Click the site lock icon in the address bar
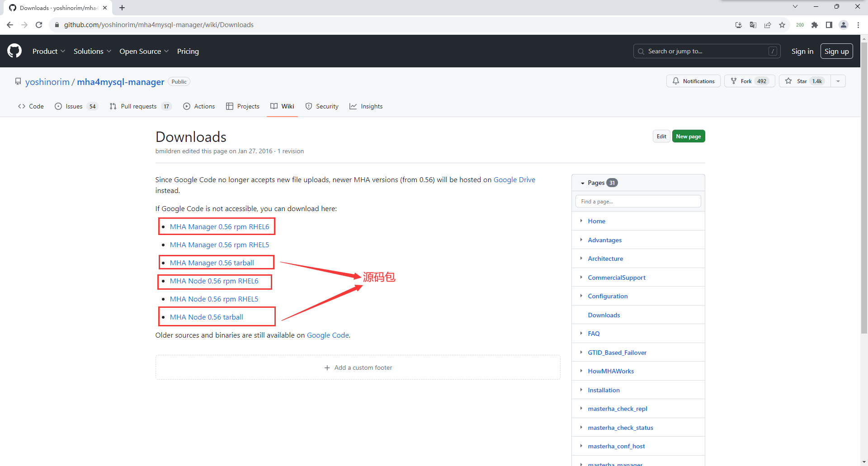The width and height of the screenshot is (868, 466). [x=57, y=25]
